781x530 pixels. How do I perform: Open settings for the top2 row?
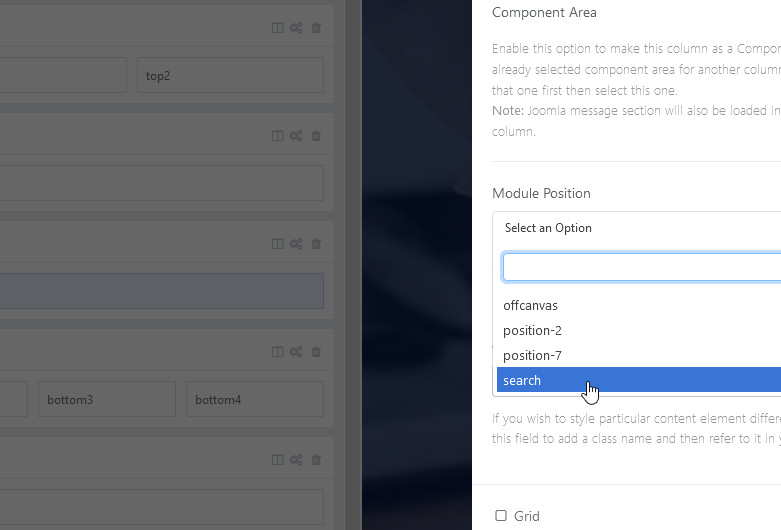pos(296,28)
